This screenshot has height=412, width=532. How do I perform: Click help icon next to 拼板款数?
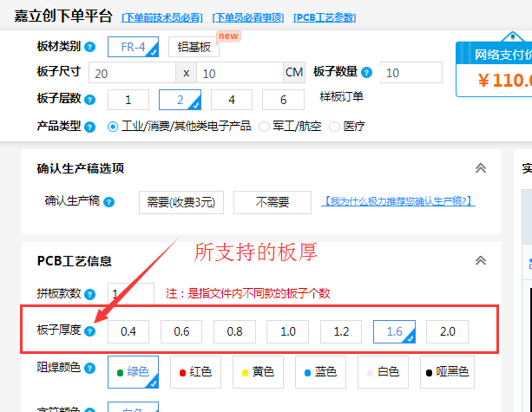pos(89,293)
